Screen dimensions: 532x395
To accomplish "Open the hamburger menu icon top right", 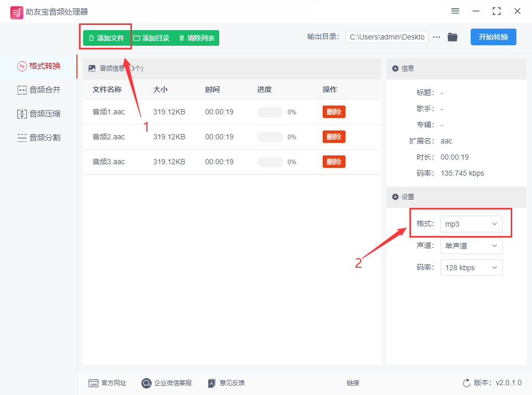I will pos(455,10).
